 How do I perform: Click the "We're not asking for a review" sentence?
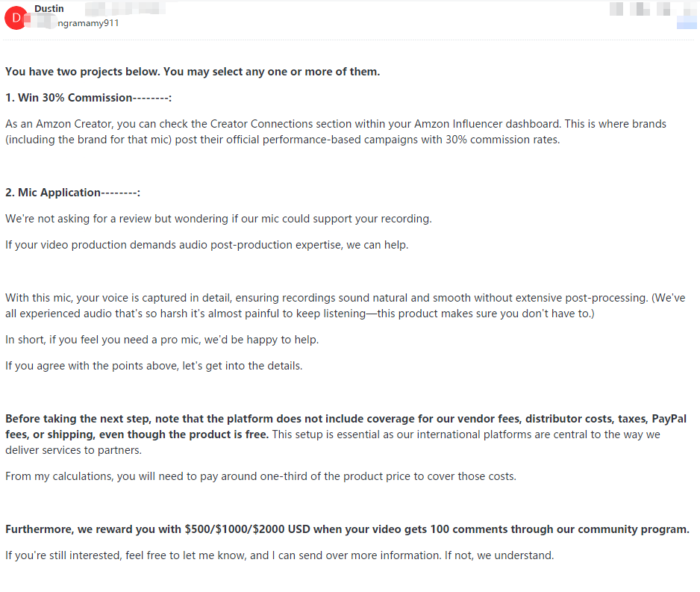pos(218,219)
